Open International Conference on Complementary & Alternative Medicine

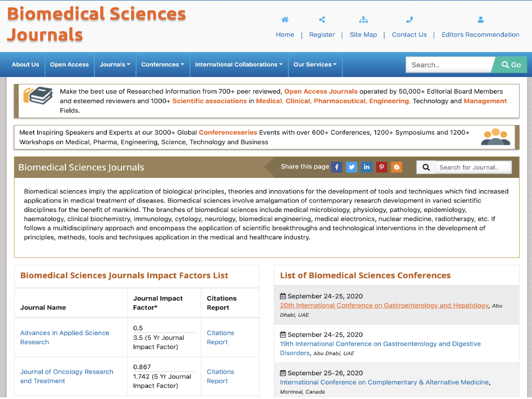pyautogui.click(x=384, y=382)
